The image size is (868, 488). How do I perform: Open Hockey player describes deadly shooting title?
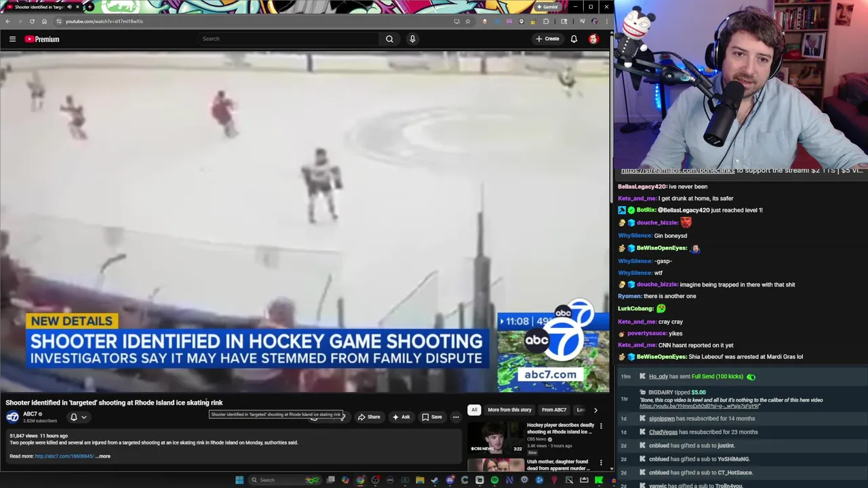click(x=560, y=428)
